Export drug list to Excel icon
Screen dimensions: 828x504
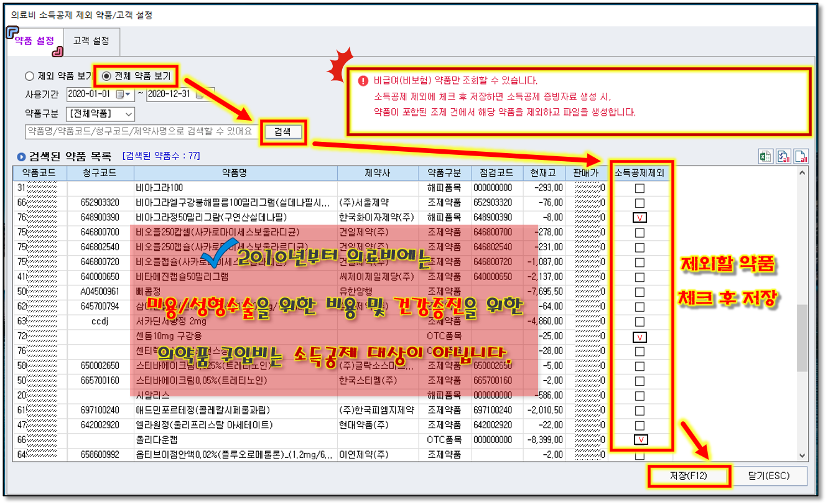[x=765, y=156]
